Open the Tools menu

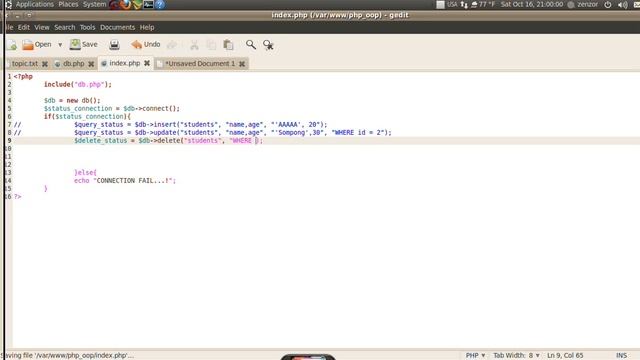87,27
